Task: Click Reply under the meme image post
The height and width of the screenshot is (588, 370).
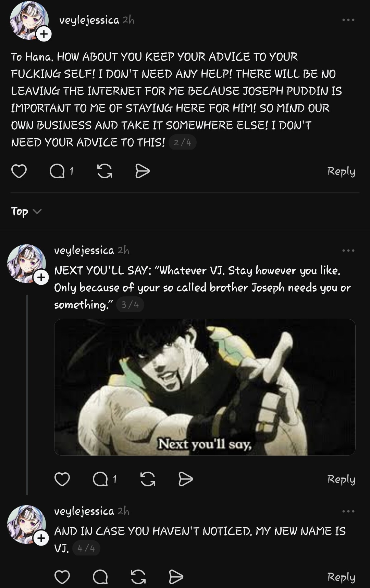Action: [x=341, y=479]
